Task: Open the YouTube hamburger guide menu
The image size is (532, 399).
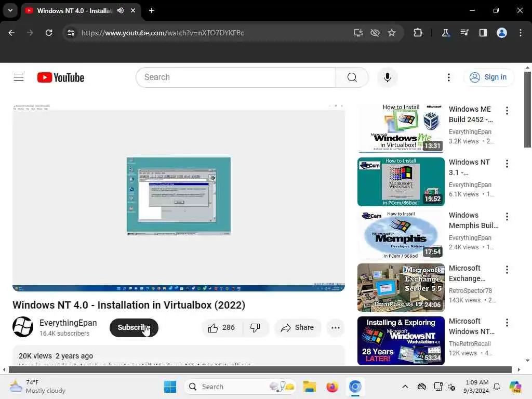Action: coord(19,77)
